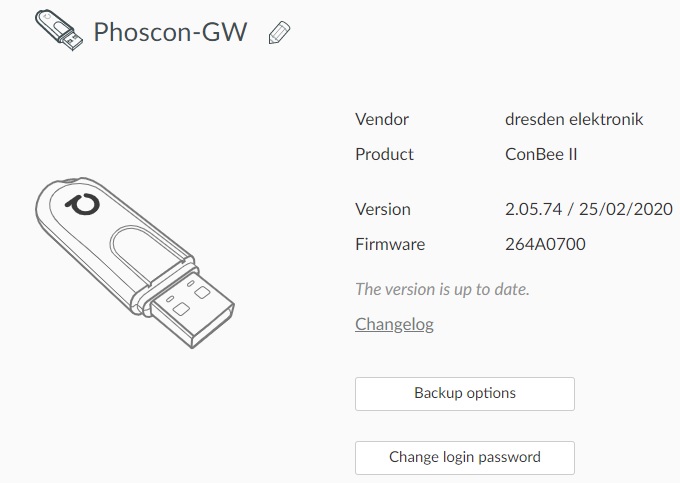Select the 264A0700 firmware value
The height and width of the screenshot is (483, 680).
545,245
